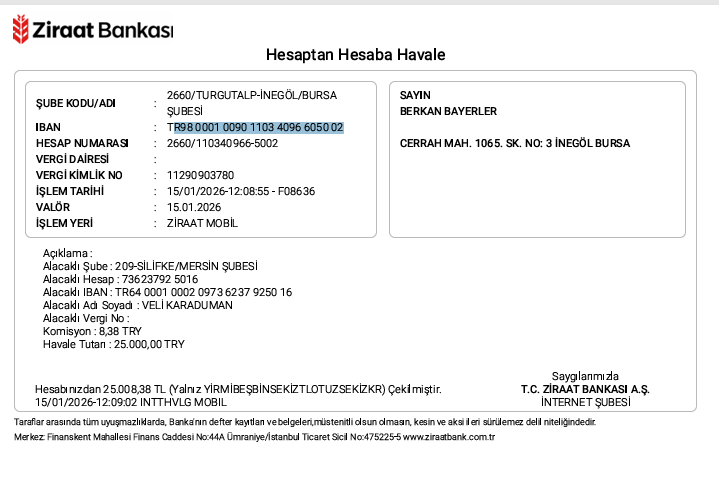719x500 pixels.
Task: Click 'Alacaklı IBAN : TR64 0001 0002' line
Action: 167,292
